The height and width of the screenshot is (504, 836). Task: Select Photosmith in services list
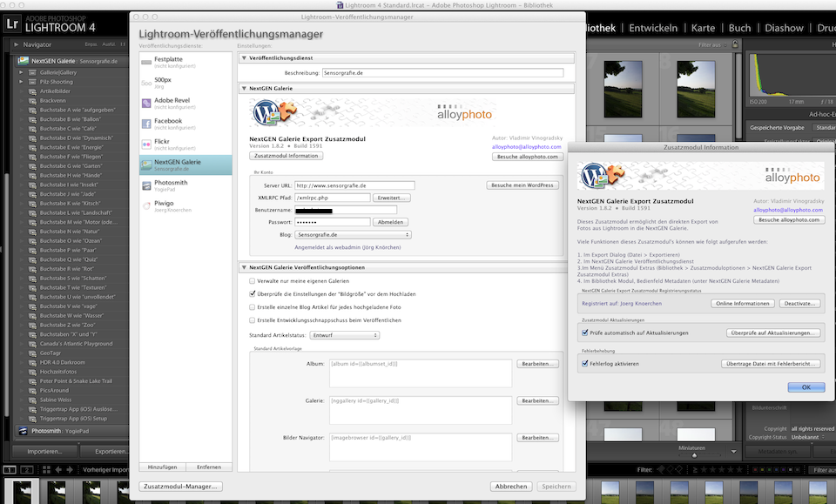[185, 185]
